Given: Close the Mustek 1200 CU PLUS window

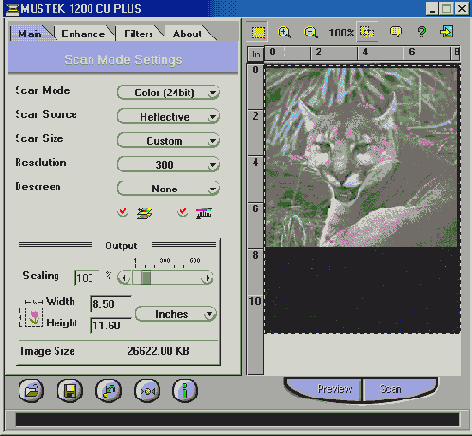Looking at the screenshot, I should (462, 8).
